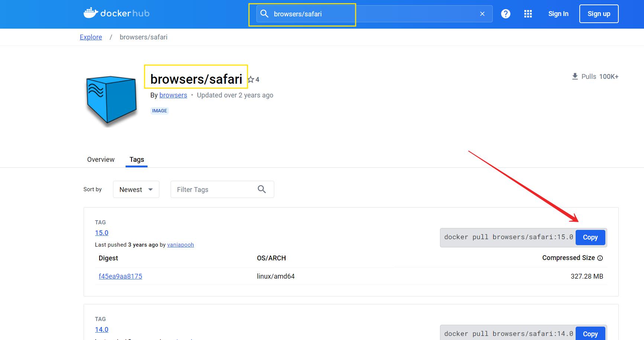Screen dimensions: 644x340
Task: Clear the search box with X icon
Action: coord(482,14)
